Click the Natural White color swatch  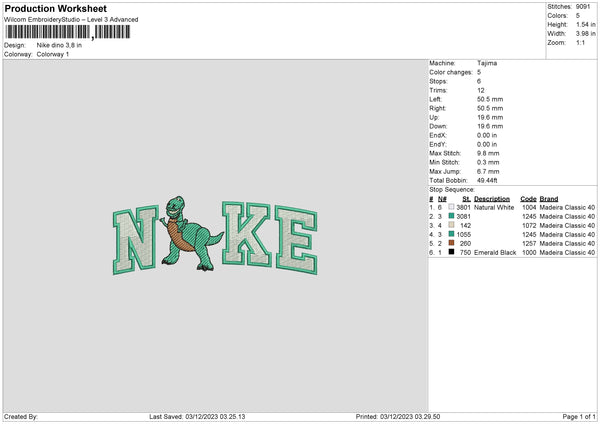pyautogui.click(x=452, y=207)
